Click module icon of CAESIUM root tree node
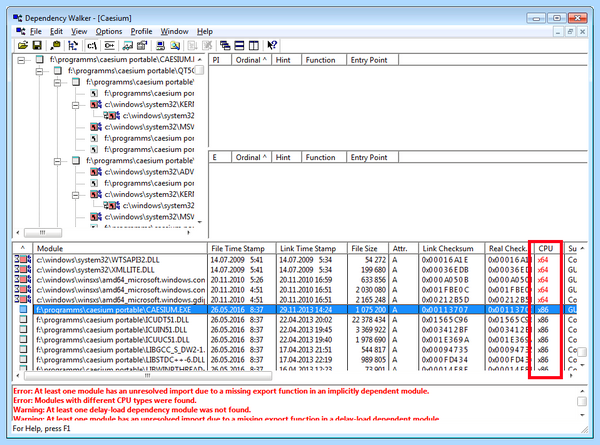 pyautogui.click(x=39, y=59)
